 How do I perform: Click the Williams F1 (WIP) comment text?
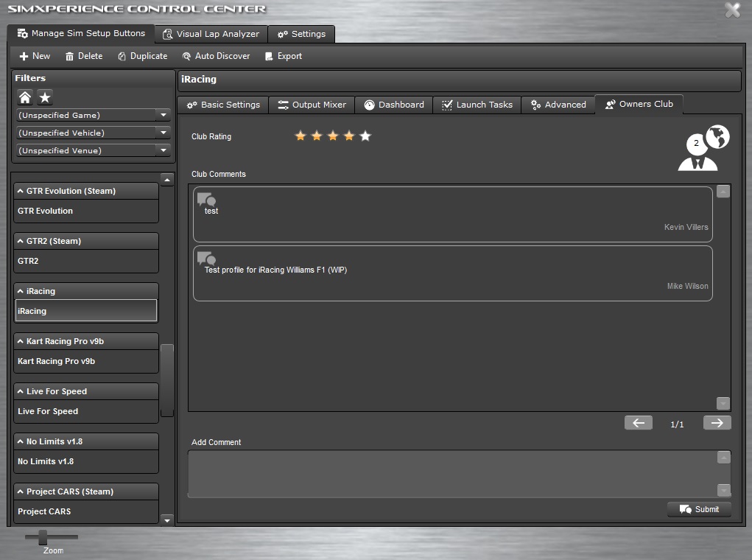tap(275, 270)
